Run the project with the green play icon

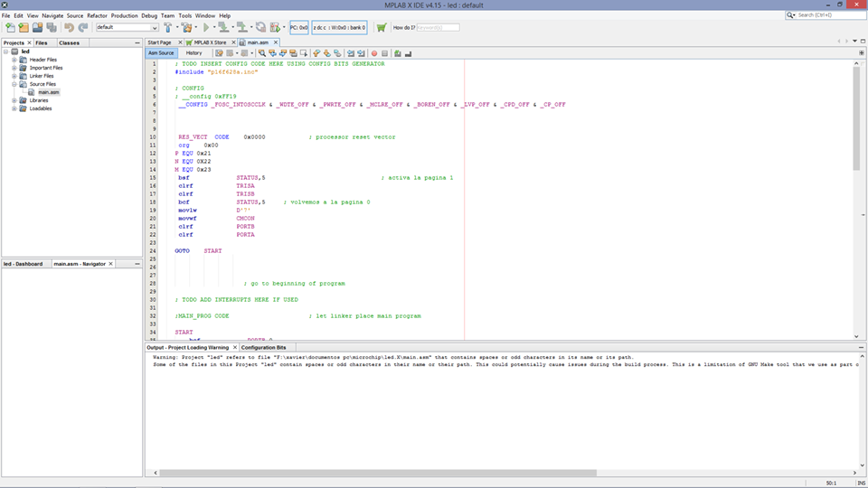(206, 27)
